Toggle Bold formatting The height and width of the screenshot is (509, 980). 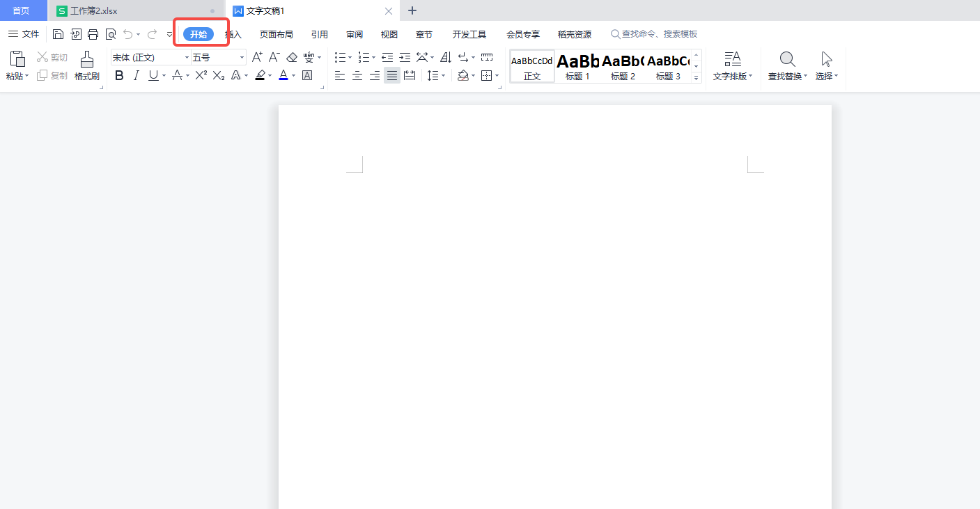(x=119, y=75)
